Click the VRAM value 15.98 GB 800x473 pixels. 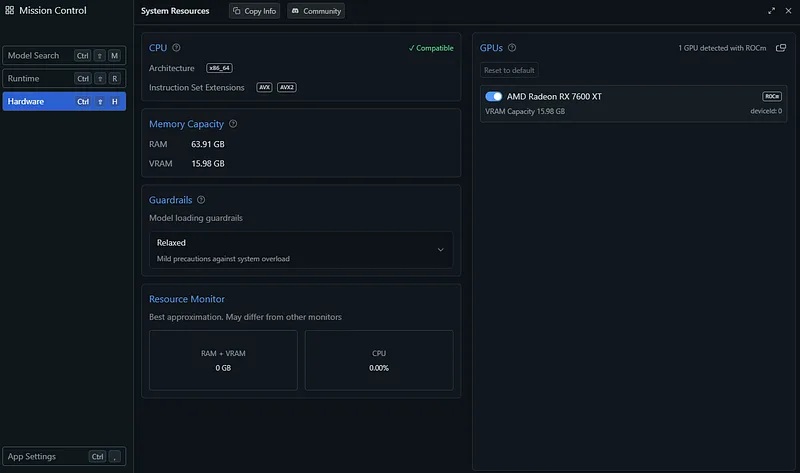(208, 163)
